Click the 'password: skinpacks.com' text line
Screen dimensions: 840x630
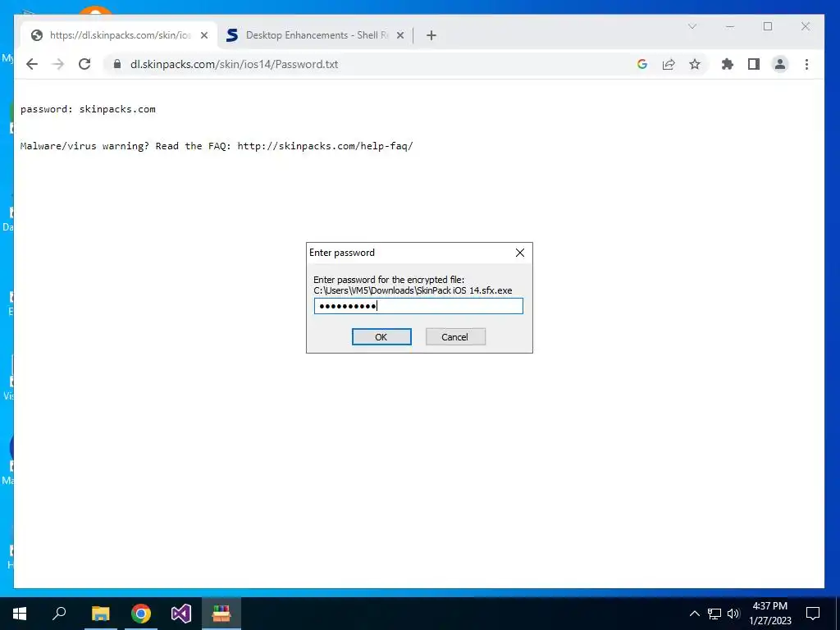point(88,109)
